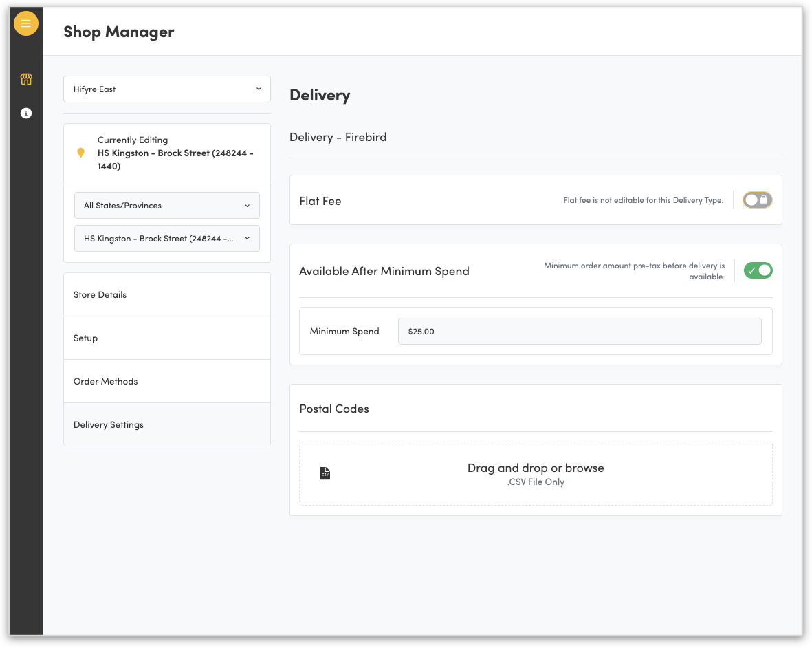This screenshot has width=812, height=648.
Task: Click the Shop Manager page title
Action: pyautogui.click(x=119, y=32)
